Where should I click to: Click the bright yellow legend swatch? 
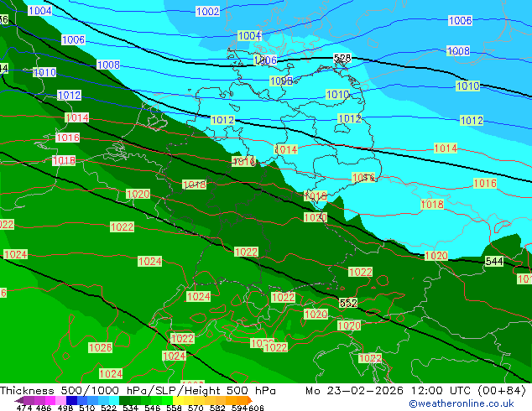point(178,401)
